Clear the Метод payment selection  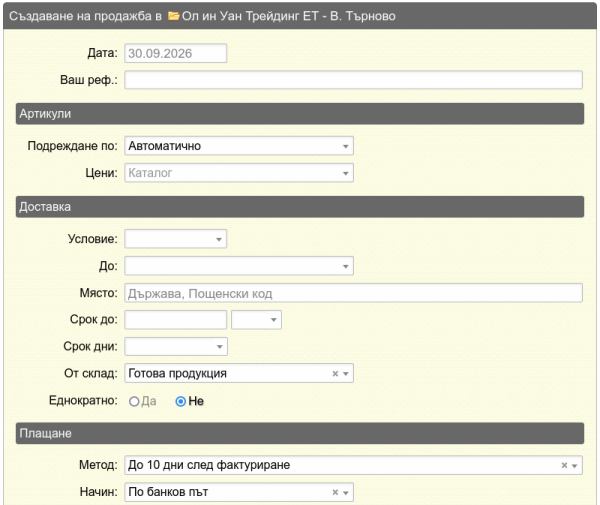click(x=564, y=465)
